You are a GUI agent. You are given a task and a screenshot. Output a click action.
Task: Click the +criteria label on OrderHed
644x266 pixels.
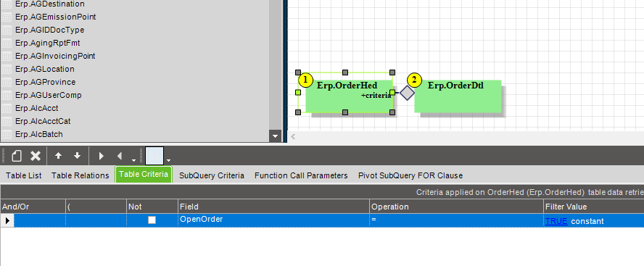(x=376, y=96)
